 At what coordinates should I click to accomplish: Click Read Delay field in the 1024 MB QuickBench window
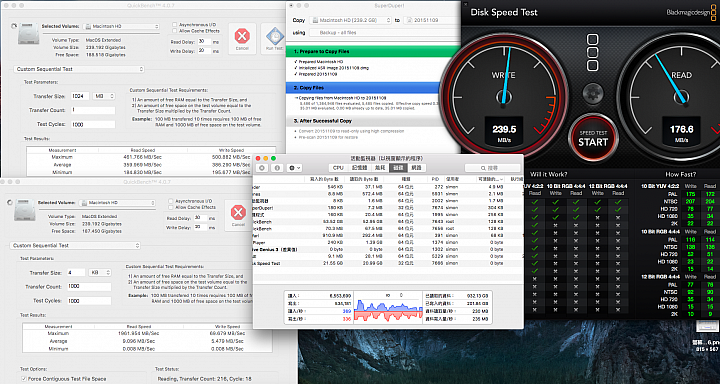[x=205, y=41]
